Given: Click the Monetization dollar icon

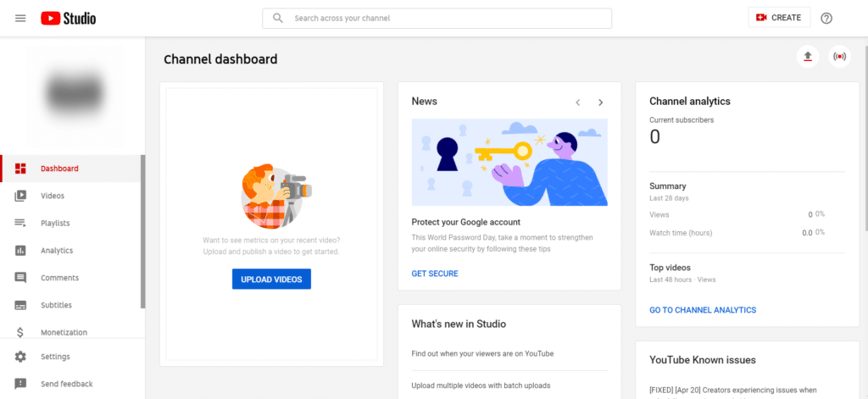Looking at the screenshot, I should click(x=20, y=332).
